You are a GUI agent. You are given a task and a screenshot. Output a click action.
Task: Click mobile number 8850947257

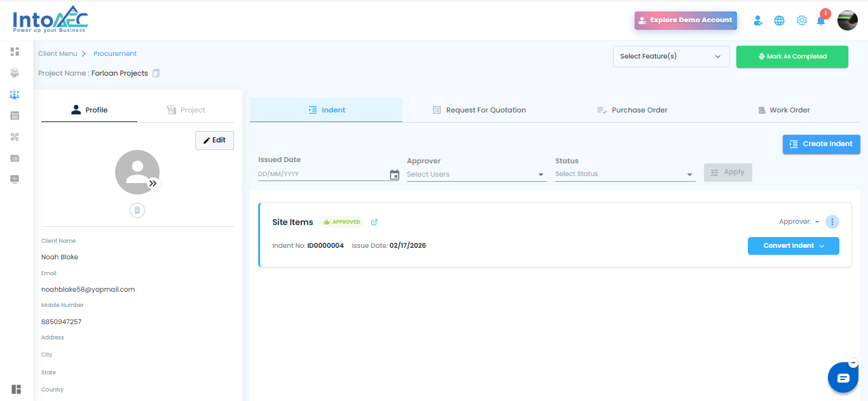(62, 322)
